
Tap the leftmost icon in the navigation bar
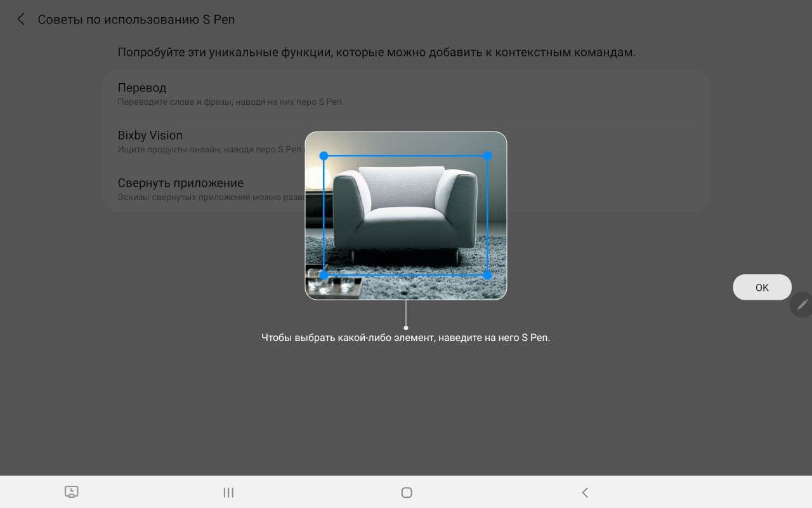pos(72,492)
